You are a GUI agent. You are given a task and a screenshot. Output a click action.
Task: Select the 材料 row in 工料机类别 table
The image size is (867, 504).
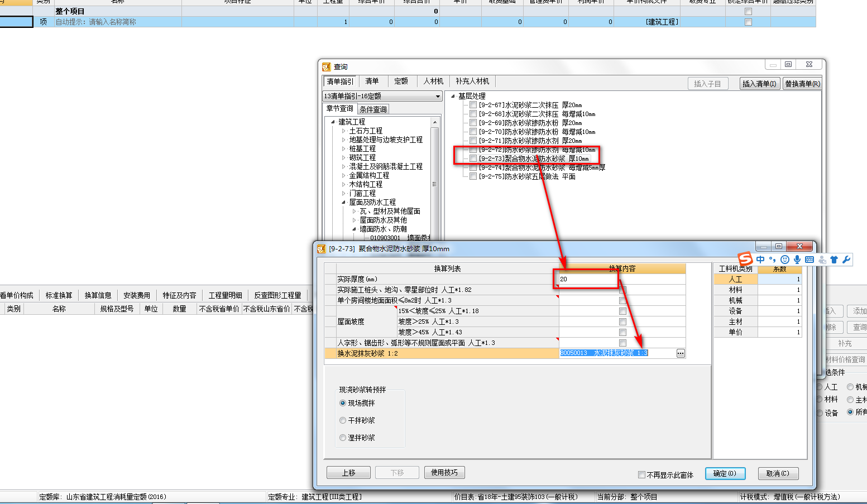pos(736,290)
